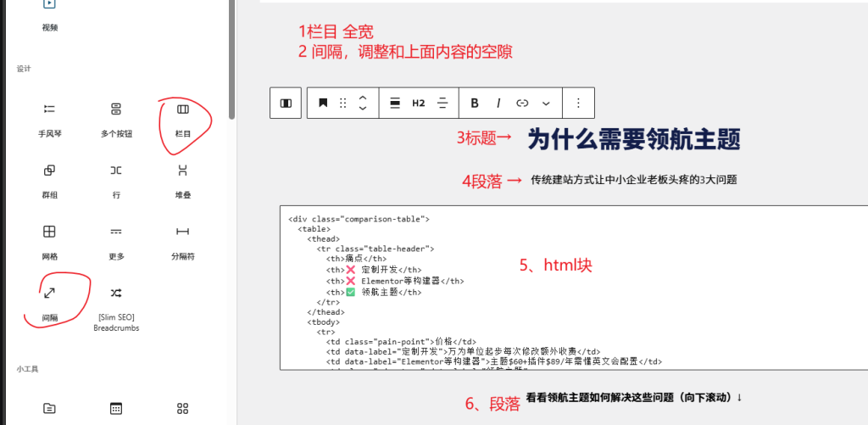Insert the 栏目 (Columns) block
Screen dimensions: 868x425
182,118
